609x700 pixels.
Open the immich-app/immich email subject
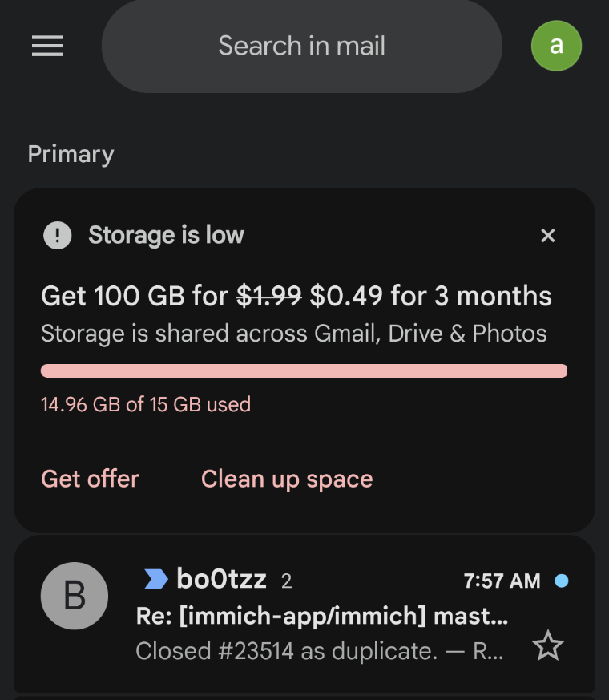click(x=321, y=617)
